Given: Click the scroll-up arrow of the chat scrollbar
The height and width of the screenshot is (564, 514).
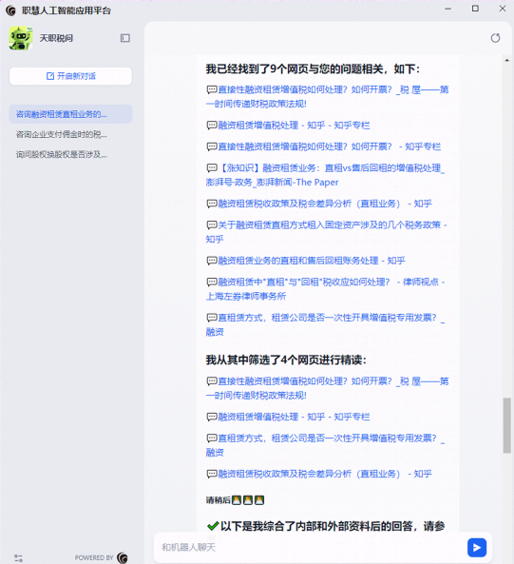Looking at the screenshot, I should [x=507, y=60].
